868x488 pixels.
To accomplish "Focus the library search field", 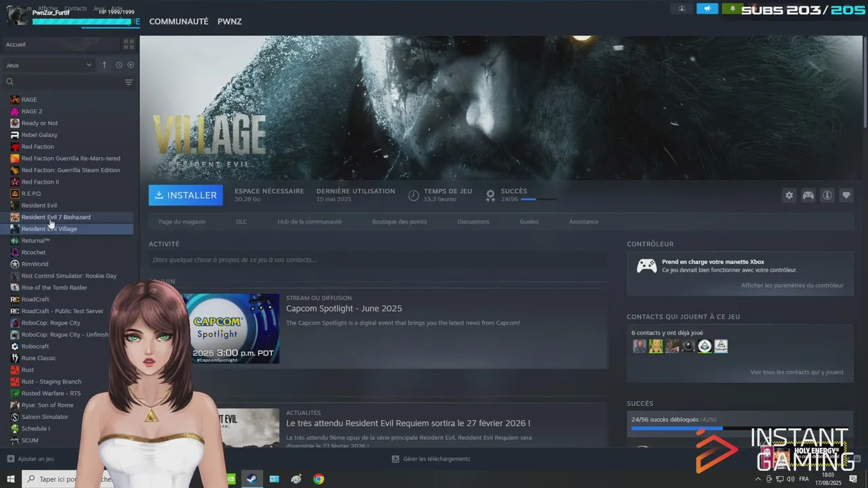I will [x=64, y=82].
